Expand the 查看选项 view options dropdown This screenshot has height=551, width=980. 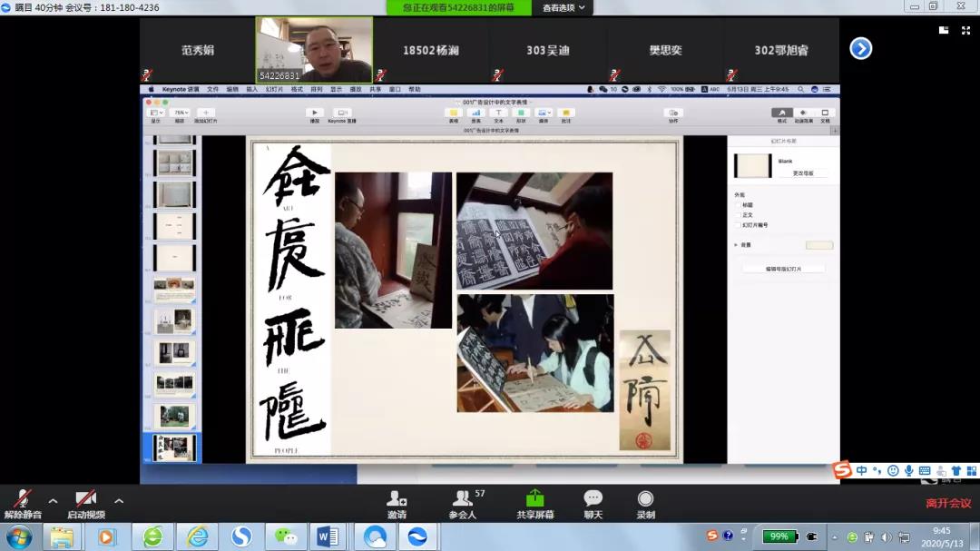567,7
